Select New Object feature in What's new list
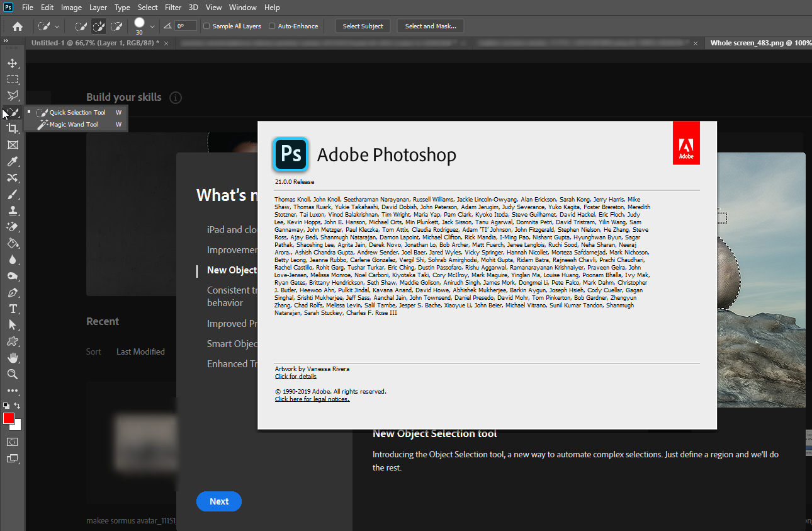 click(x=232, y=270)
